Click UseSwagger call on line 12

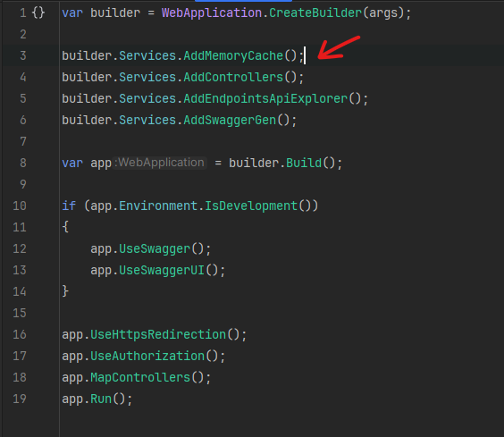155,249
